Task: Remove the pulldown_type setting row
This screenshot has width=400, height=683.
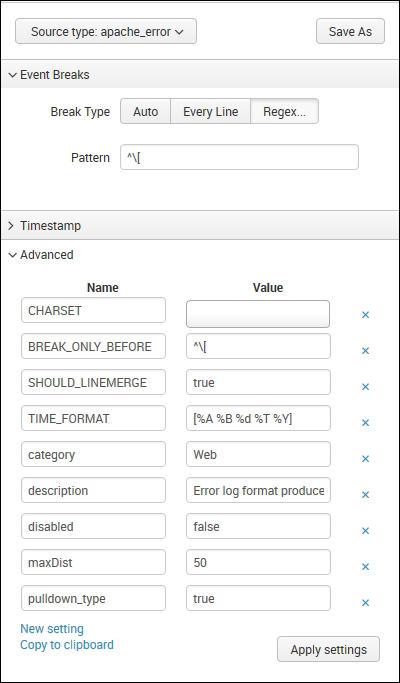Action: (x=365, y=603)
